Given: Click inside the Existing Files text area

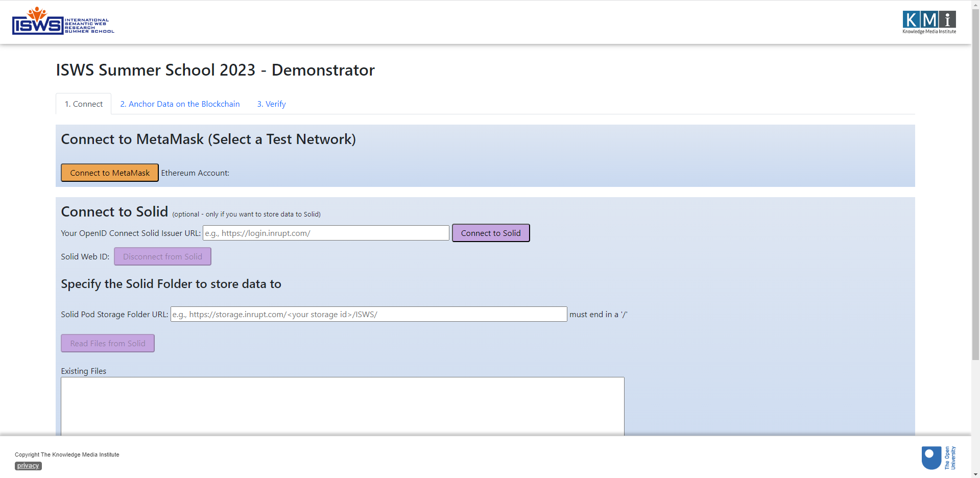Looking at the screenshot, I should click(343, 407).
